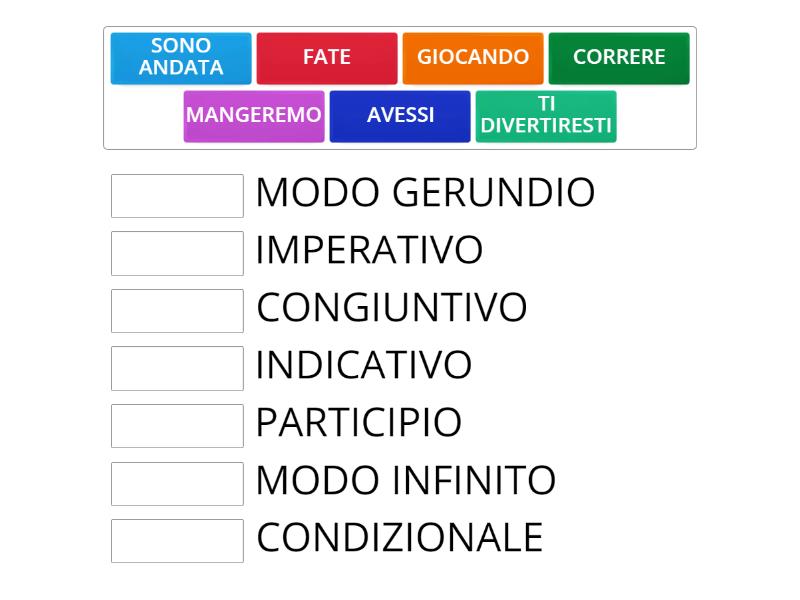Select the FATE red tile
Screen dimensions: 800x600
click(326, 58)
